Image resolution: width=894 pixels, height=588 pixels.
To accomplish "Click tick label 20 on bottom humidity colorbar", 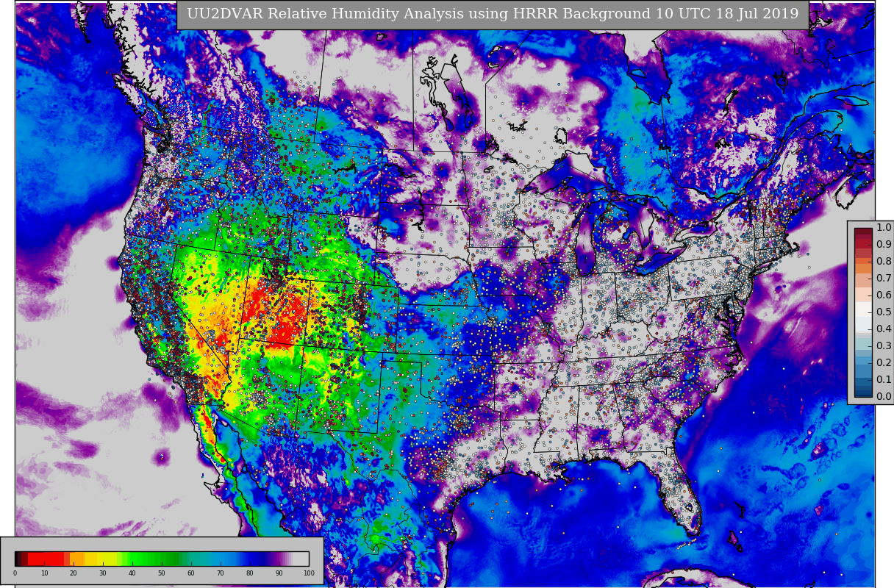I will 73,573.
